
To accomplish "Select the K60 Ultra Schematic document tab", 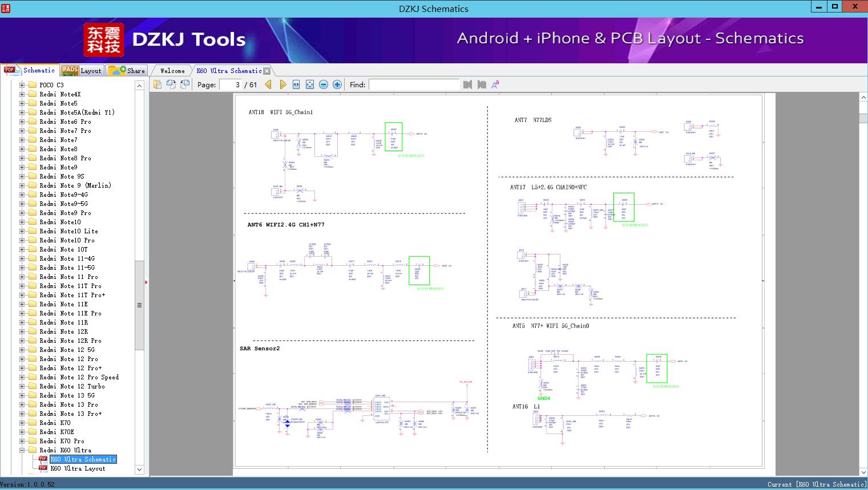I will pyautogui.click(x=229, y=71).
